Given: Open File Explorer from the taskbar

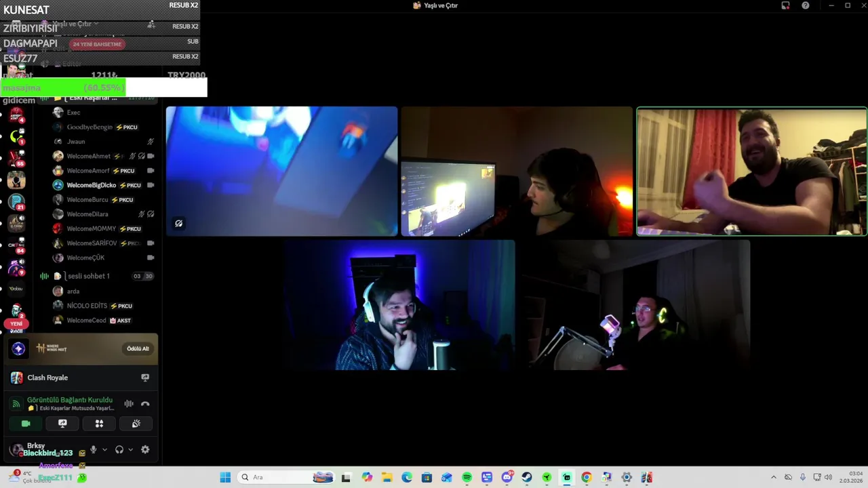Looking at the screenshot, I should pyautogui.click(x=387, y=477).
